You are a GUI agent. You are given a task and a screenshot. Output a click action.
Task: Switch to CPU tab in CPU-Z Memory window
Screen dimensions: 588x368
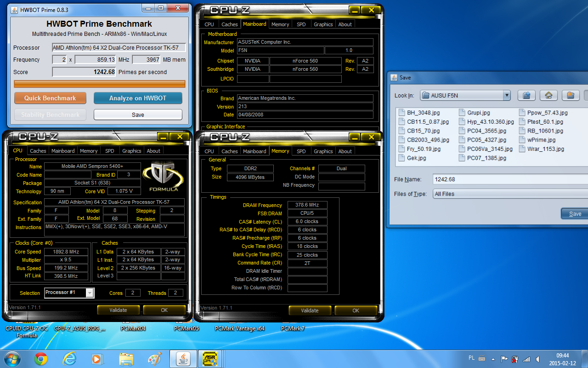pyautogui.click(x=209, y=151)
